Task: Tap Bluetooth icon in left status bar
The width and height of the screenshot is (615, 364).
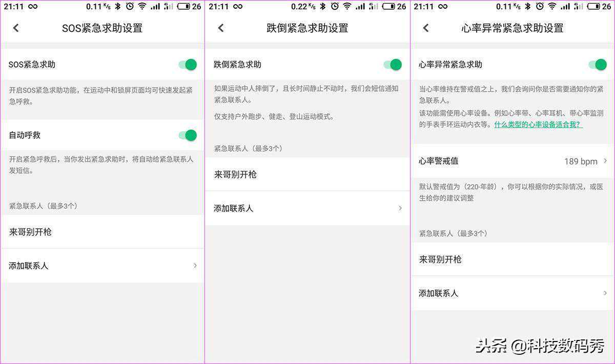Action: [117, 7]
